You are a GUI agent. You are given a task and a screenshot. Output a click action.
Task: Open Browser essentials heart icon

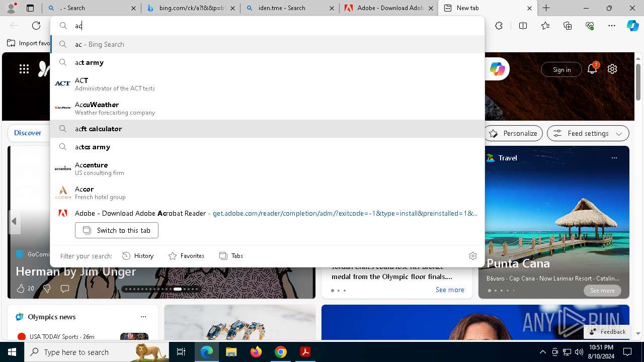[590, 26]
